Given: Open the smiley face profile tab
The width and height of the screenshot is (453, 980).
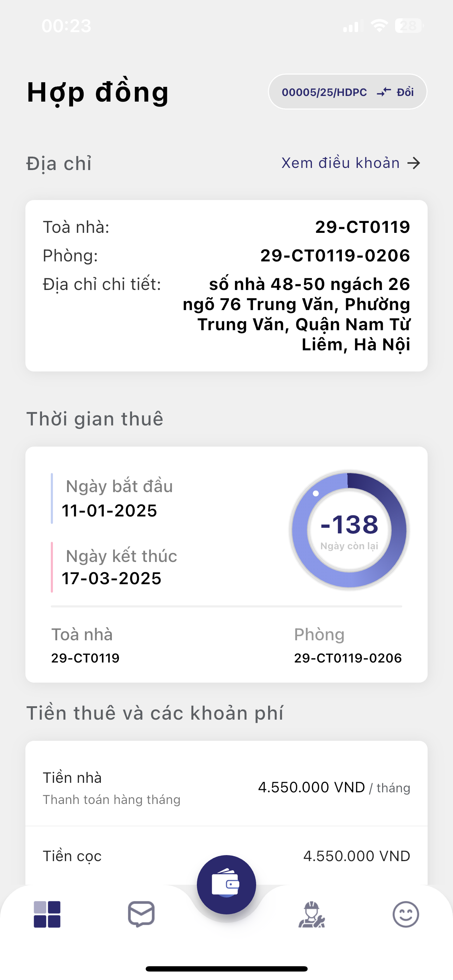Looking at the screenshot, I should [405, 914].
